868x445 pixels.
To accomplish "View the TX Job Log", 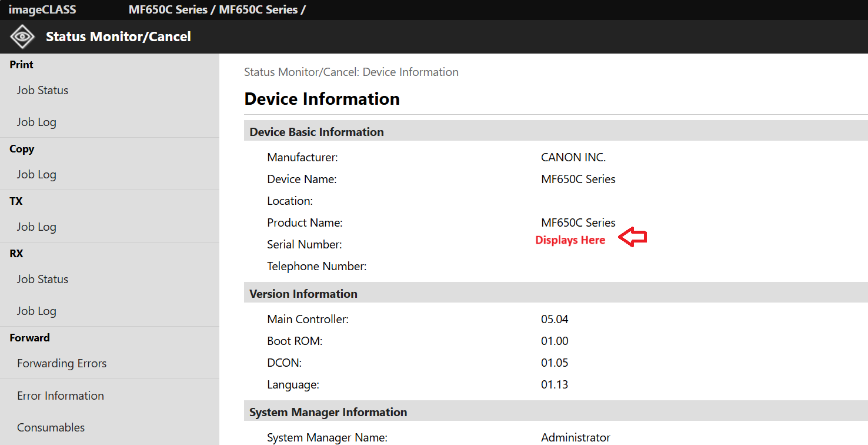I will 36,227.
